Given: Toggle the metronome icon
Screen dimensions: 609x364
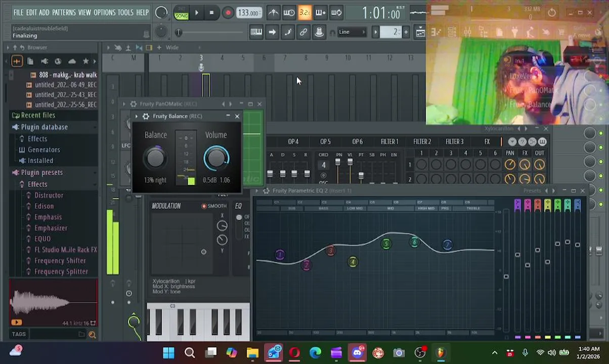Looking at the screenshot, I should click(x=273, y=13).
